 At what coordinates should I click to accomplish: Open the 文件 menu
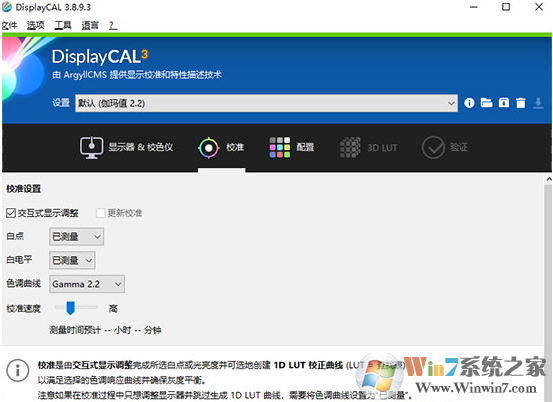(x=10, y=25)
